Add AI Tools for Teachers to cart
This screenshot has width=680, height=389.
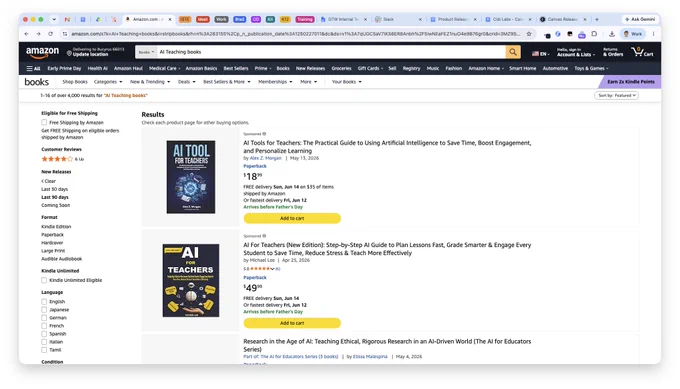(x=292, y=219)
